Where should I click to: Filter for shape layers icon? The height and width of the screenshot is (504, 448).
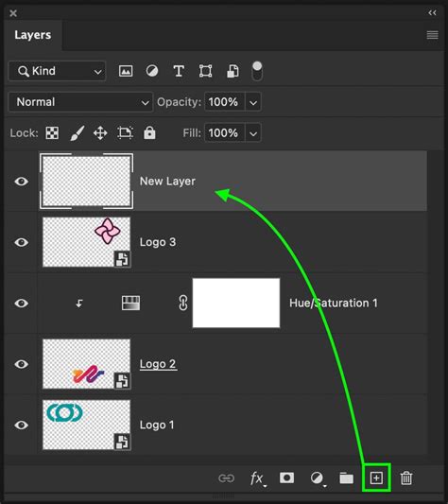205,71
